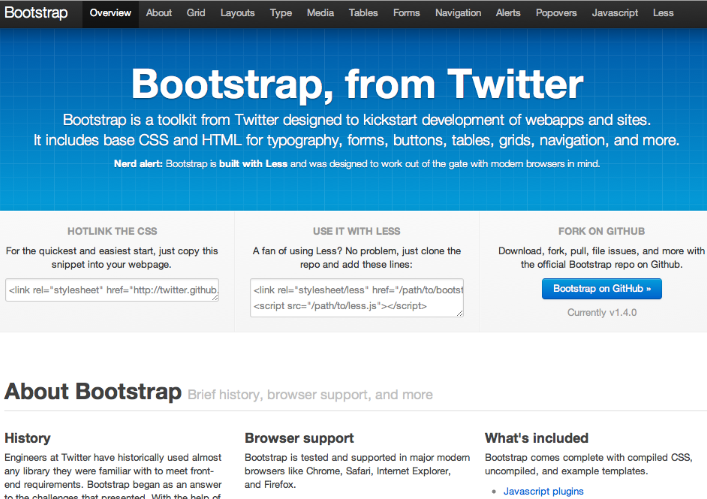The height and width of the screenshot is (499, 707).
Task: Jump to the Type section
Action: click(281, 13)
